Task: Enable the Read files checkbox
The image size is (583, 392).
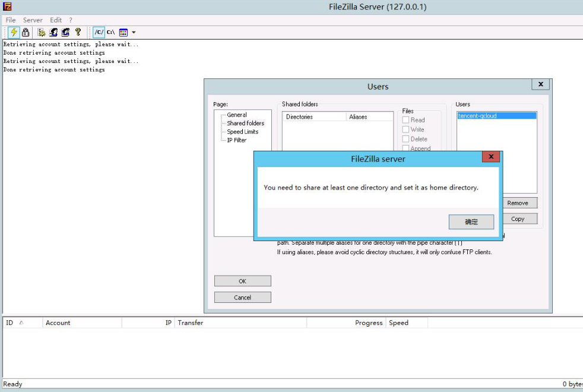Action: tap(406, 120)
